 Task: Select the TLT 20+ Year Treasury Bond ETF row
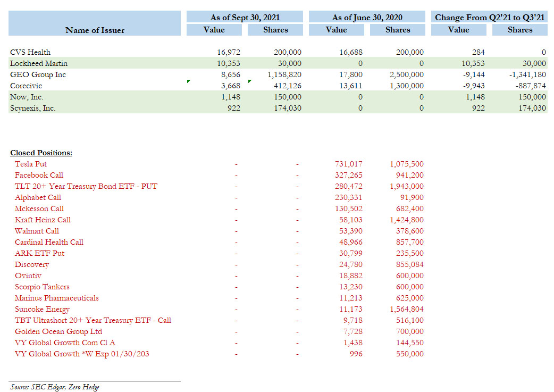[86, 186]
